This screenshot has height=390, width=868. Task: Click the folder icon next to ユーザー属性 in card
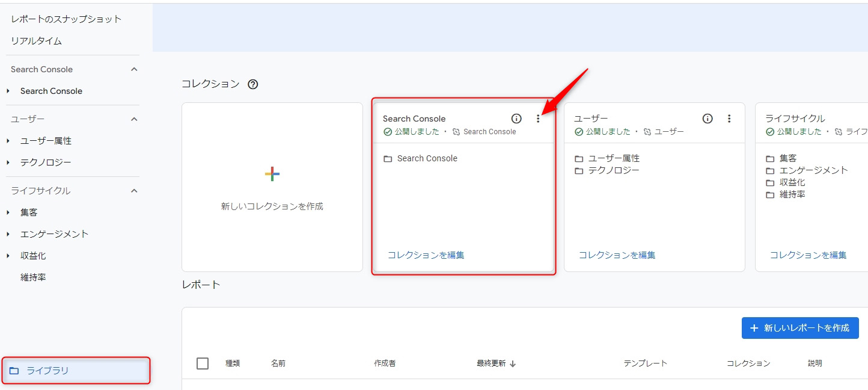579,159
